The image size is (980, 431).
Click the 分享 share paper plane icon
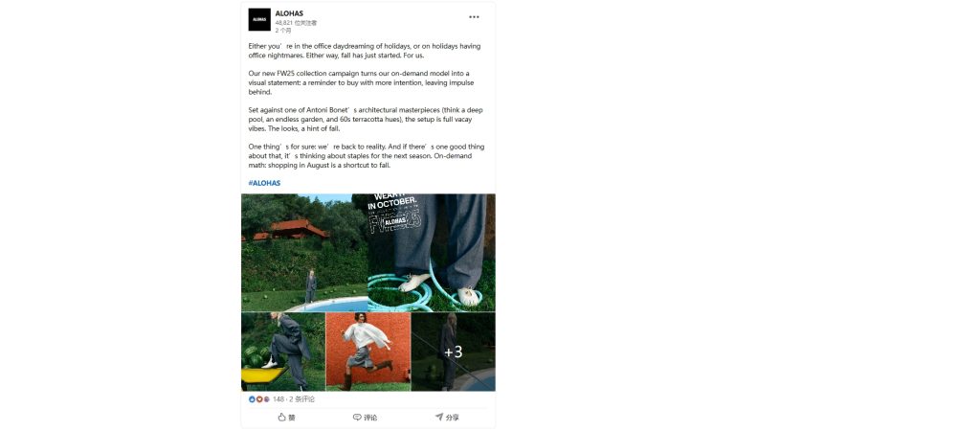pyautogui.click(x=439, y=418)
